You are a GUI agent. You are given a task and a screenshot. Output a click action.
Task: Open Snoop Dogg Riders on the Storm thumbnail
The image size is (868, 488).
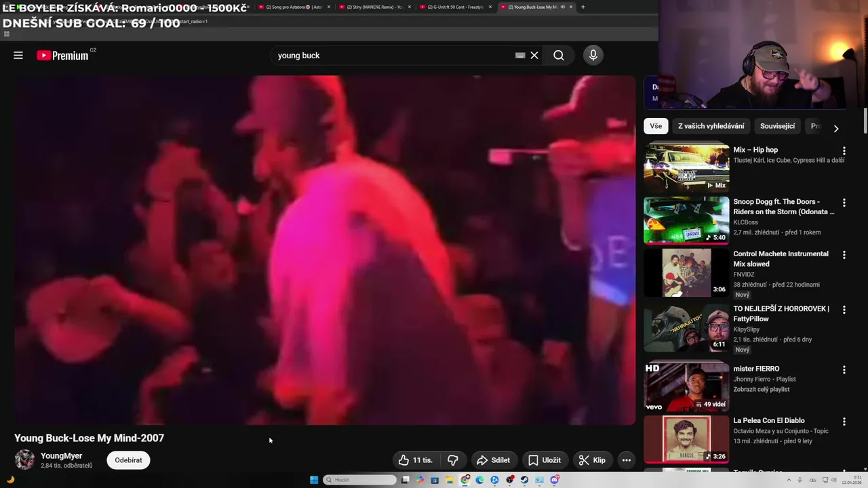(x=686, y=220)
